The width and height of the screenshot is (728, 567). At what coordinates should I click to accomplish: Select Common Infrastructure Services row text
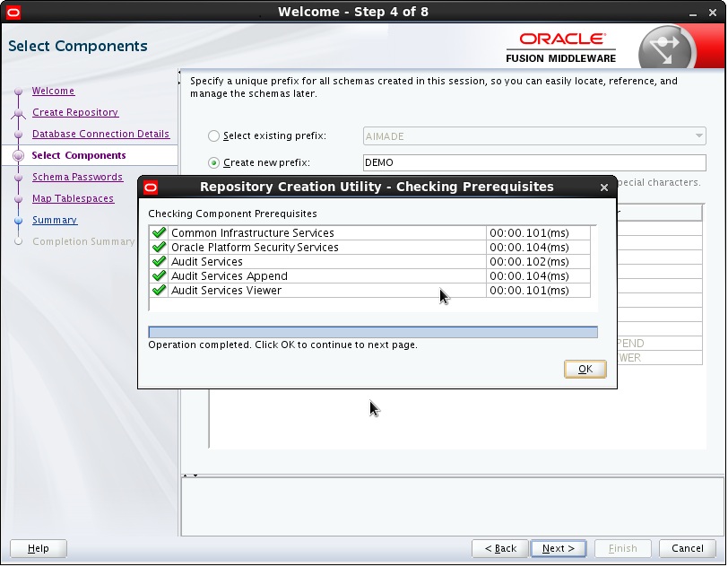click(253, 233)
